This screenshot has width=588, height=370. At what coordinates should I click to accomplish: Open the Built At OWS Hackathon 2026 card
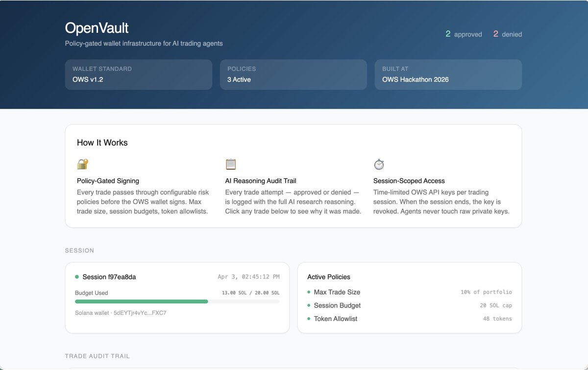pyautogui.click(x=448, y=74)
